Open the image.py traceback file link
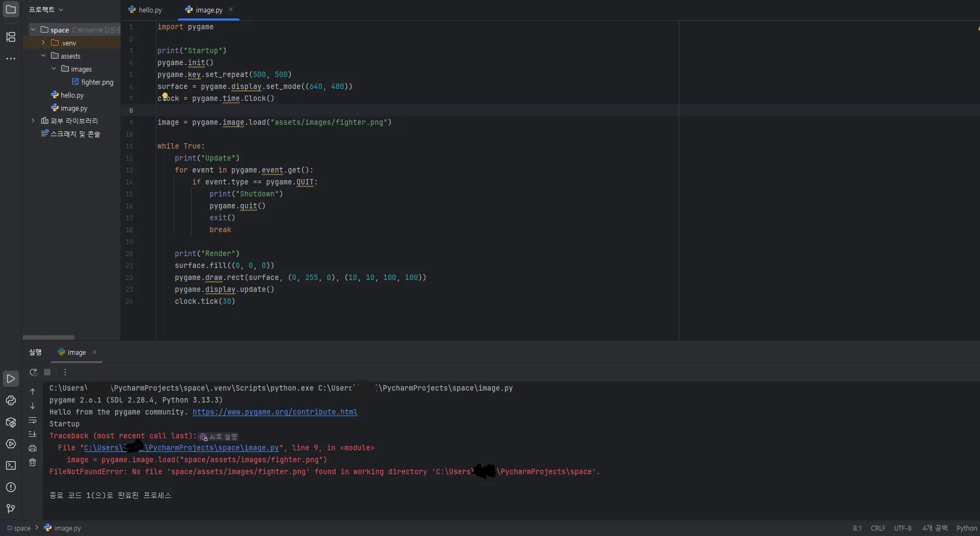This screenshot has height=536, width=980. 181,448
